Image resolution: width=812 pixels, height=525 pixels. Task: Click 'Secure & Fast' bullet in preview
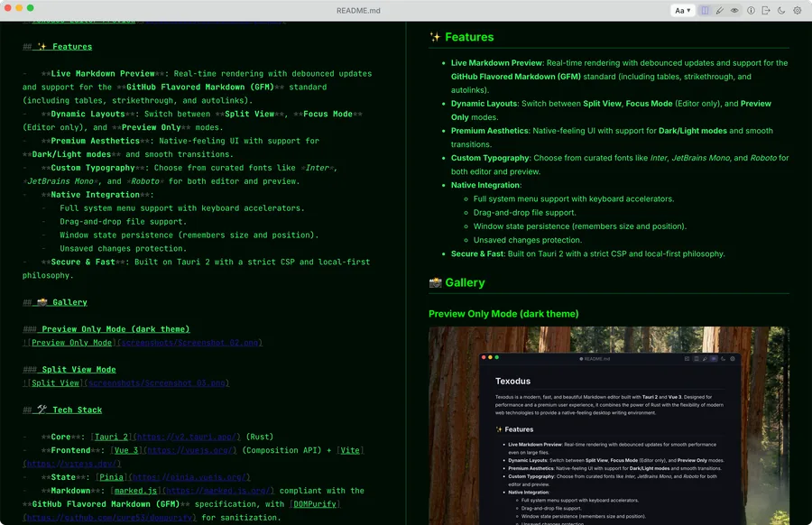coord(477,253)
